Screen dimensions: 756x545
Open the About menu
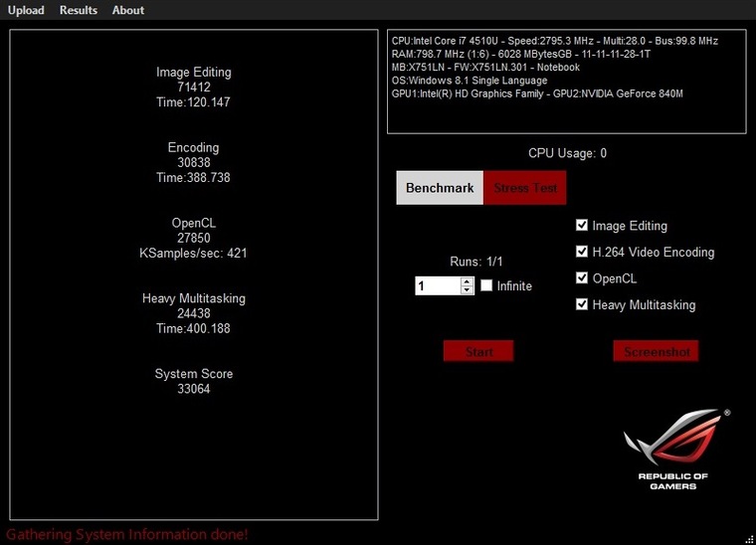click(x=128, y=10)
